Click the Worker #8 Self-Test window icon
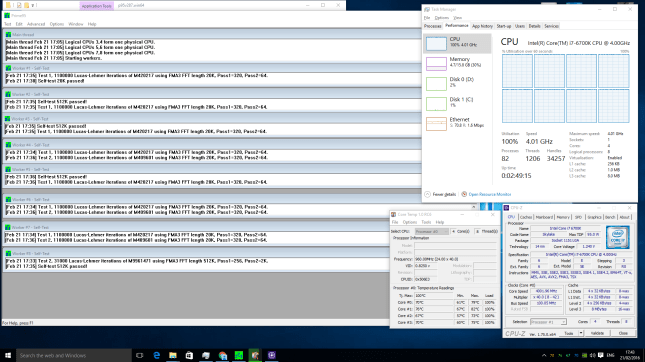 tap(8, 253)
